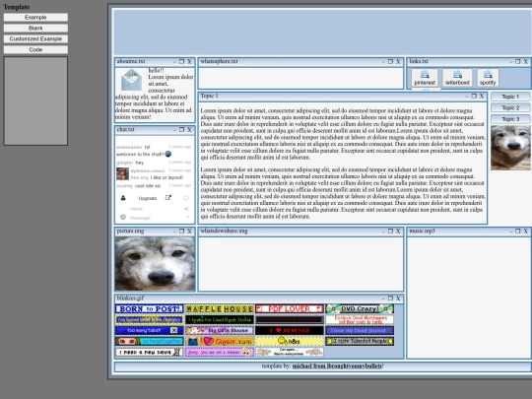Close the links.txt window
The height and width of the screenshot is (399, 532).
(x=525, y=61)
